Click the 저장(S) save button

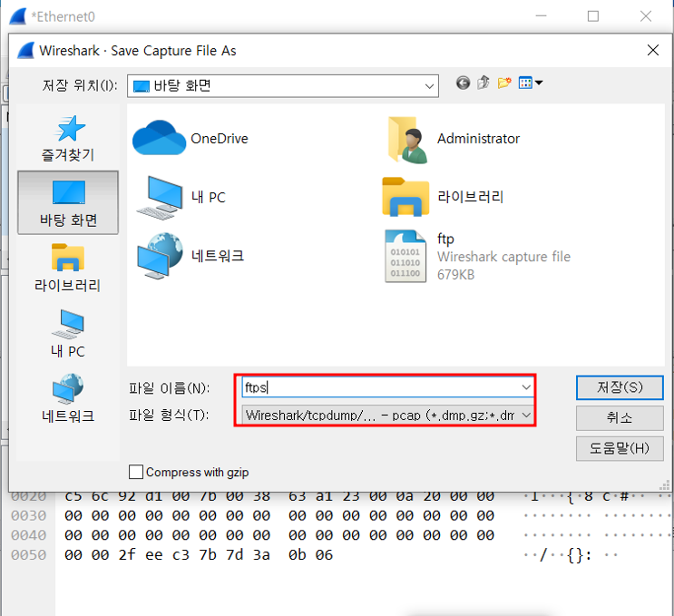(620, 387)
